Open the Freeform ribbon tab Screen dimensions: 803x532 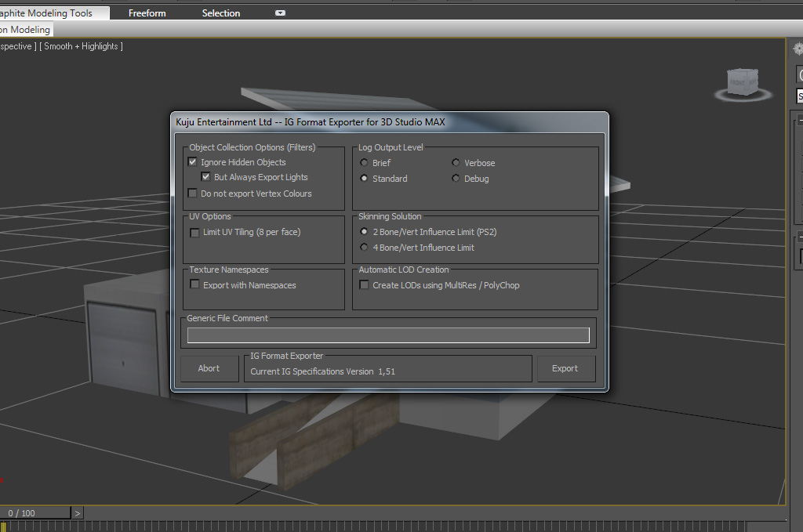[x=147, y=13]
